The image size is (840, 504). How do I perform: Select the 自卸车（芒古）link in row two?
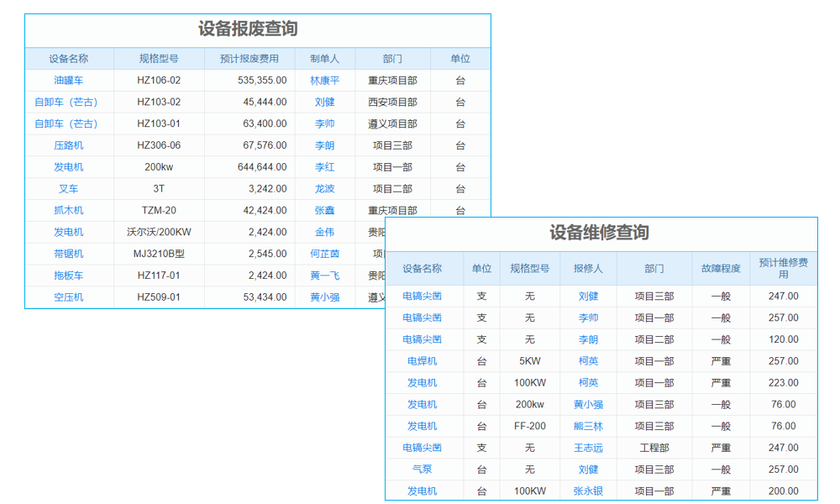point(71,102)
